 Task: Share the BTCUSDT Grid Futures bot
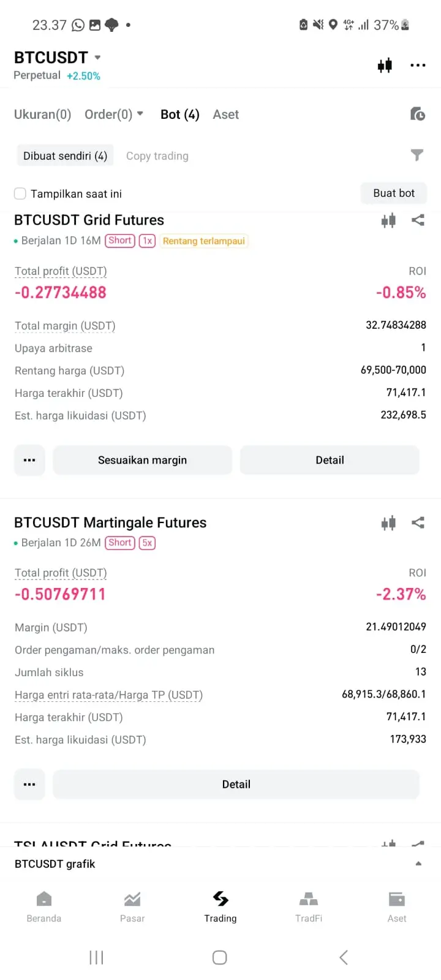pyautogui.click(x=418, y=220)
